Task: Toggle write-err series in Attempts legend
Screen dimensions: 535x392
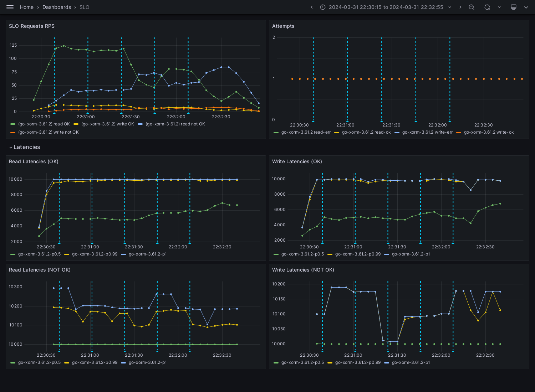Action: pyautogui.click(x=427, y=132)
